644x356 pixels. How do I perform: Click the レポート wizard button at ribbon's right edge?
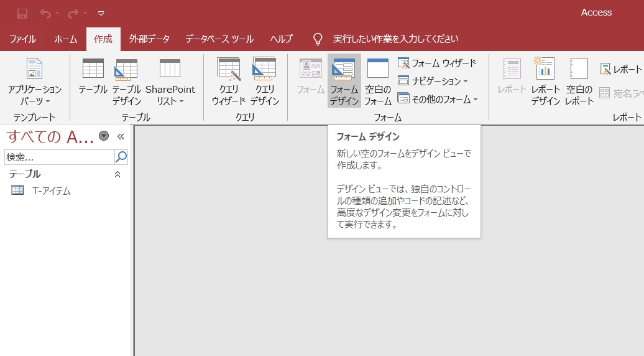pyautogui.click(x=621, y=70)
